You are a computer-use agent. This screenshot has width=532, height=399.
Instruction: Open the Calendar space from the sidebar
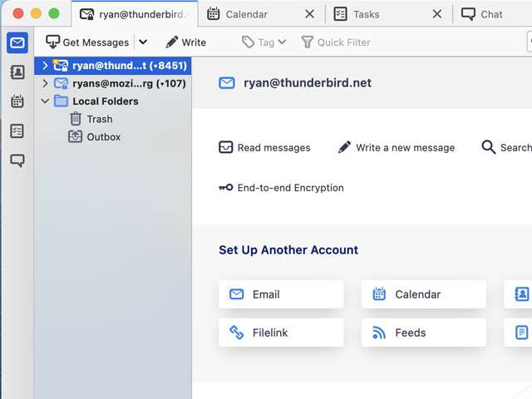coord(17,101)
